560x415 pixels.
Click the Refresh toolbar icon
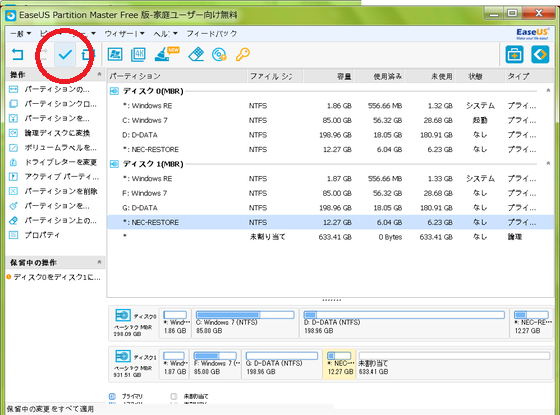point(87,55)
